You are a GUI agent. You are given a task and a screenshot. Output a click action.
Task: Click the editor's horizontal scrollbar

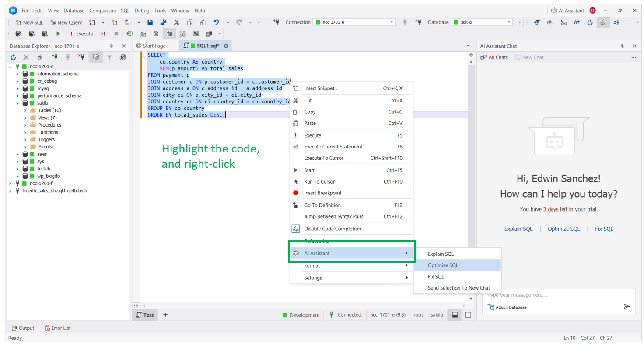[302, 305]
